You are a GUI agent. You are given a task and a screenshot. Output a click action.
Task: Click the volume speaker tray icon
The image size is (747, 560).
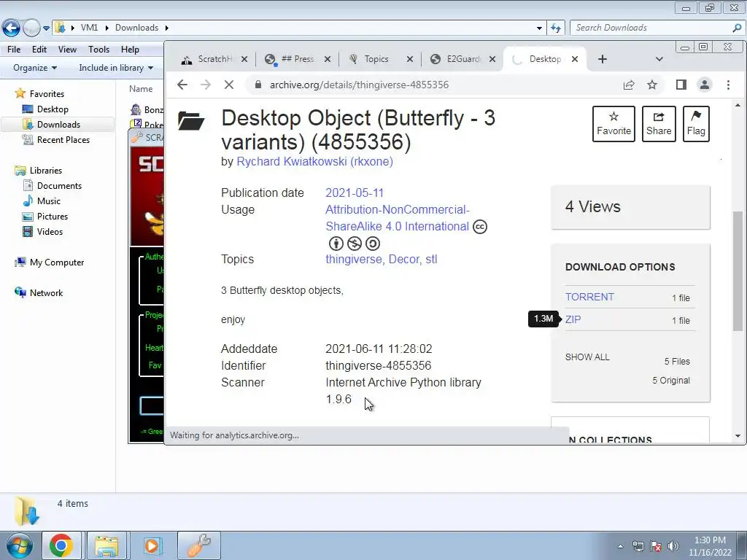(x=673, y=546)
